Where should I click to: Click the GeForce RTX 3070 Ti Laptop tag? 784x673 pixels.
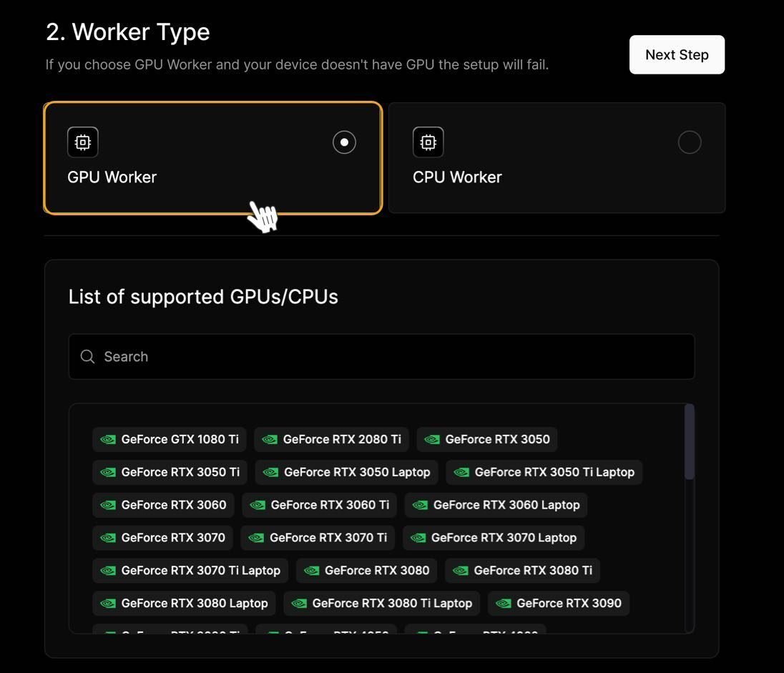190,570
